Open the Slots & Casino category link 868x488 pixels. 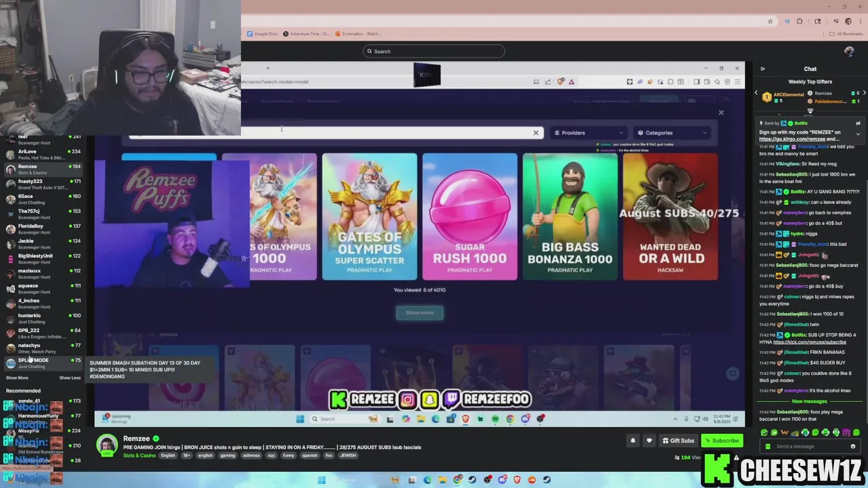tap(139, 455)
